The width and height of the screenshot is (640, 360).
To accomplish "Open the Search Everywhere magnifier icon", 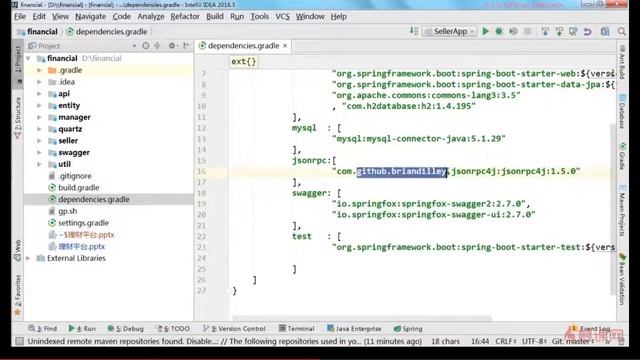I will (x=621, y=31).
